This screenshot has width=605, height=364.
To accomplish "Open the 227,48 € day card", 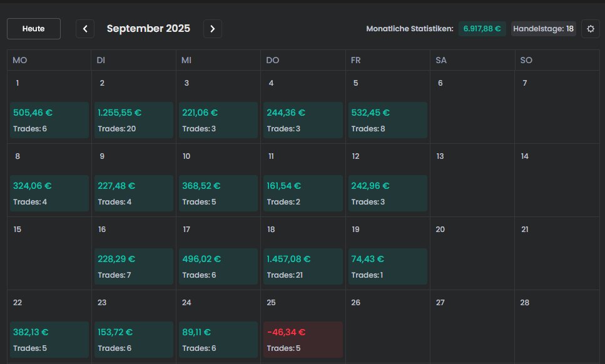I will [x=134, y=193].
